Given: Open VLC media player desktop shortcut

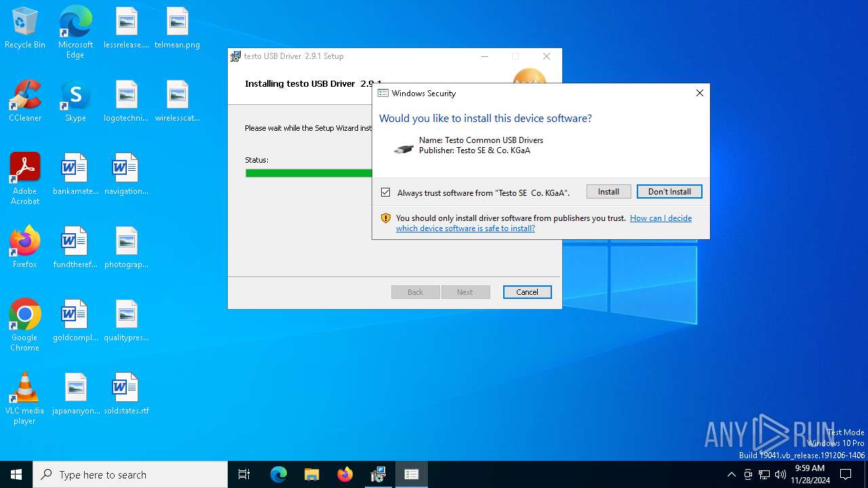Looking at the screenshot, I should [25, 399].
